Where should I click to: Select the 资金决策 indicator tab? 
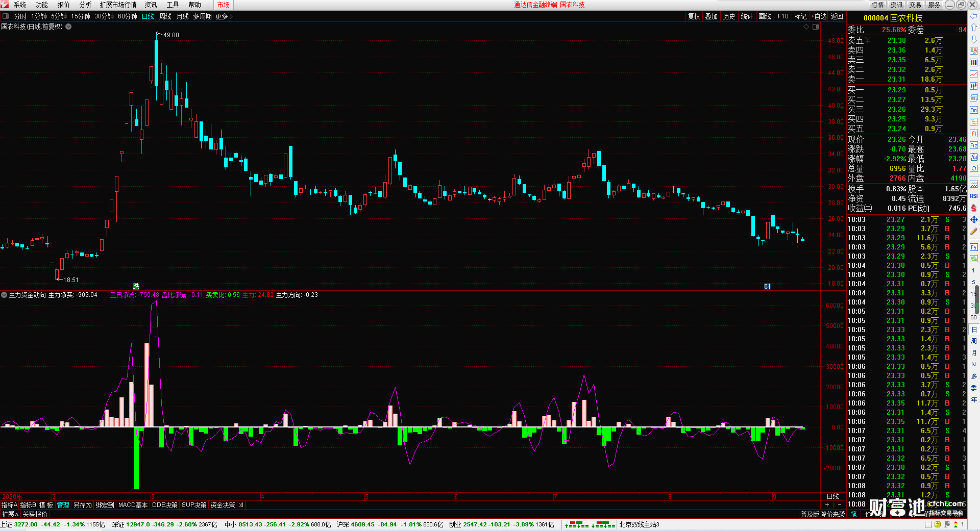click(x=223, y=505)
